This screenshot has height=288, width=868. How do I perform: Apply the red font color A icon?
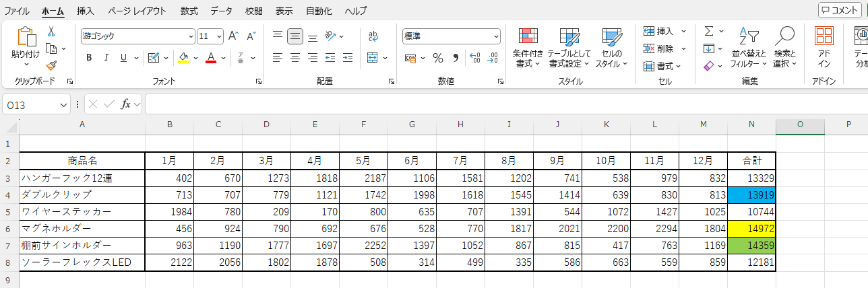(x=211, y=58)
